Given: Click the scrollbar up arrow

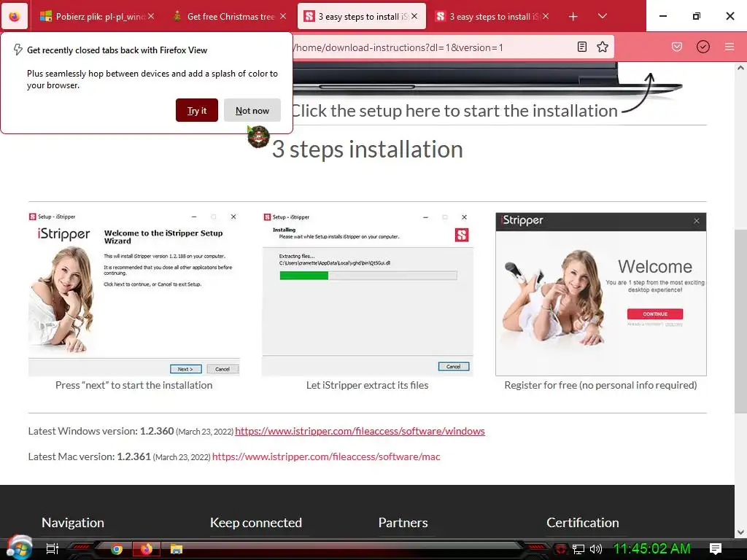Looking at the screenshot, I should coord(740,68).
